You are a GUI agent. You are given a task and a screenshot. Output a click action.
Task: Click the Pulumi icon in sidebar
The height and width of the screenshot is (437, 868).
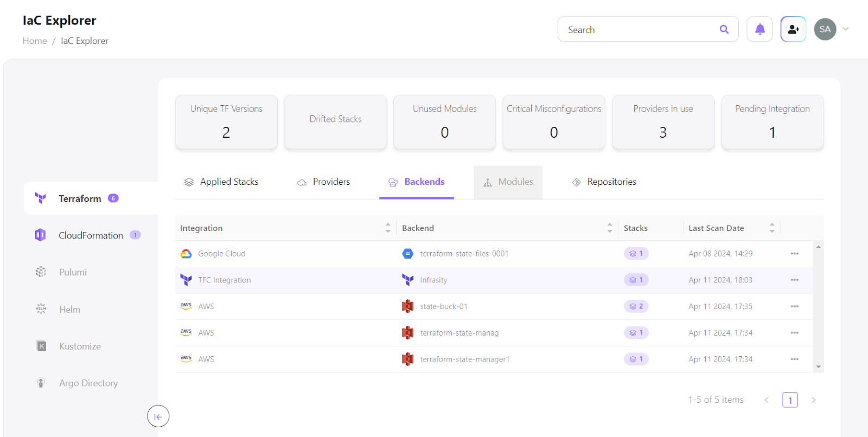[41, 272]
